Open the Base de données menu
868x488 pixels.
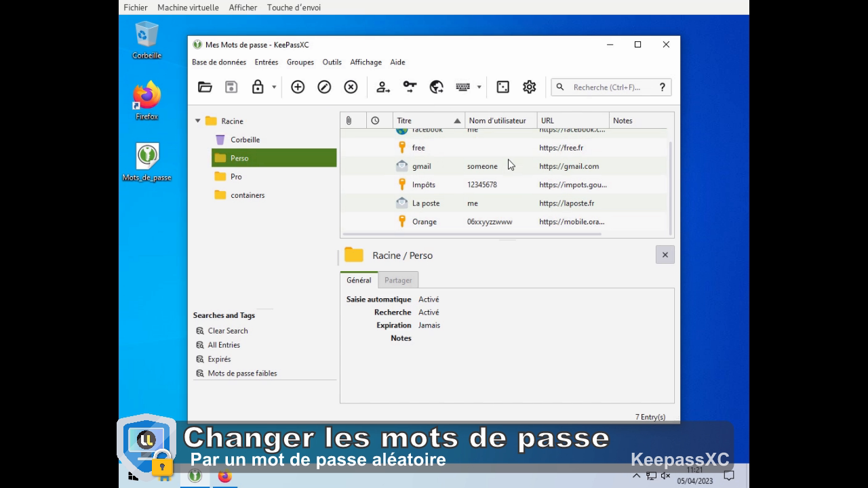(219, 62)
